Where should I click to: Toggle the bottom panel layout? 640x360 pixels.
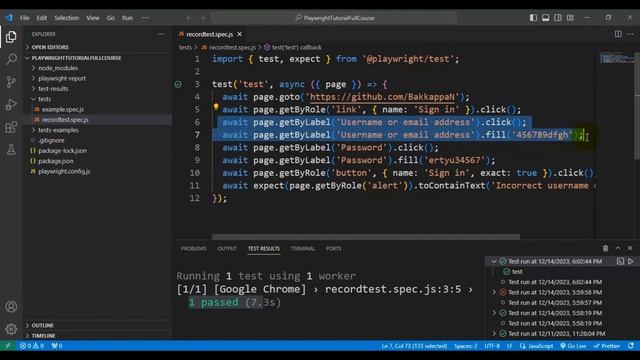[x=545, y=18]
